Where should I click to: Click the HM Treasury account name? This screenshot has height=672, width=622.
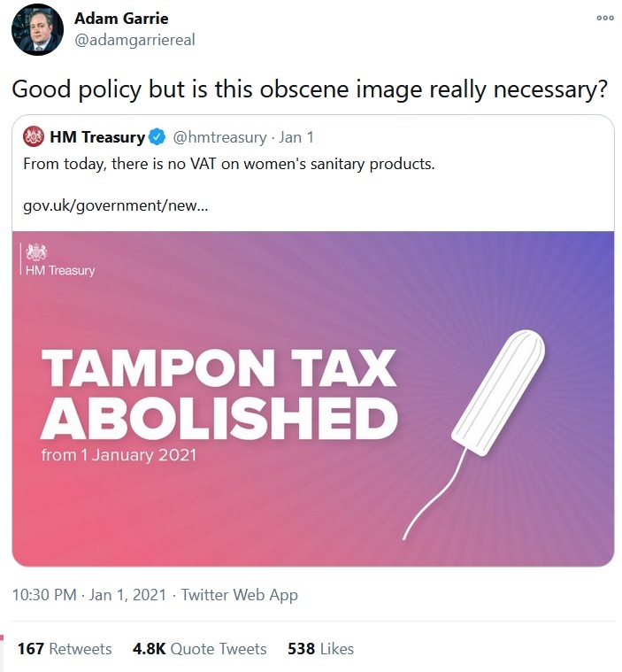point(97,137)
